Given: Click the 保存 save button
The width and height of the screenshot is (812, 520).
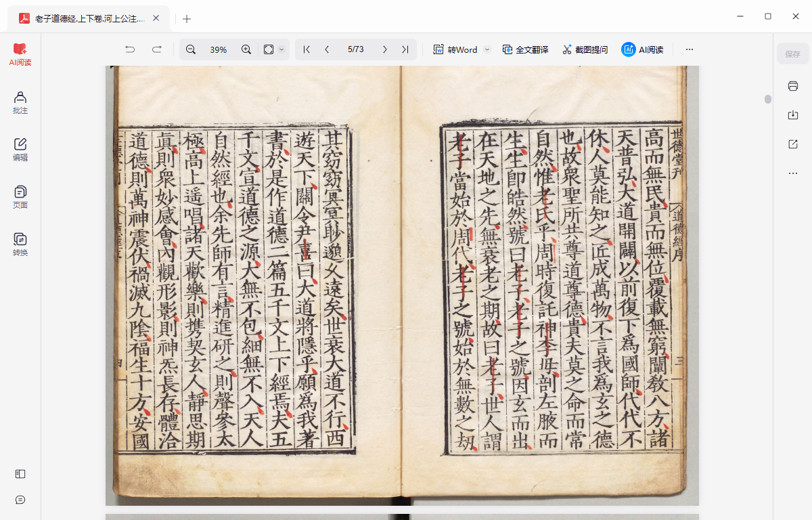Looking at the screenshot, I should [x=792, y=54].
